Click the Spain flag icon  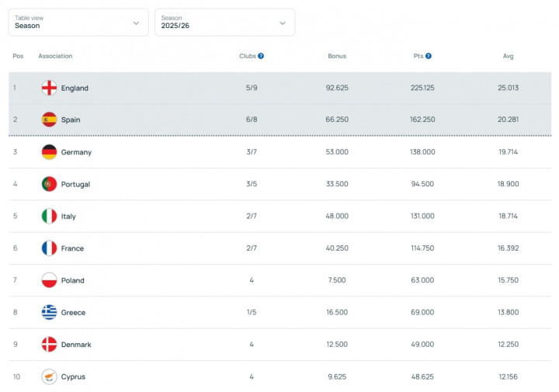(49, 120)
